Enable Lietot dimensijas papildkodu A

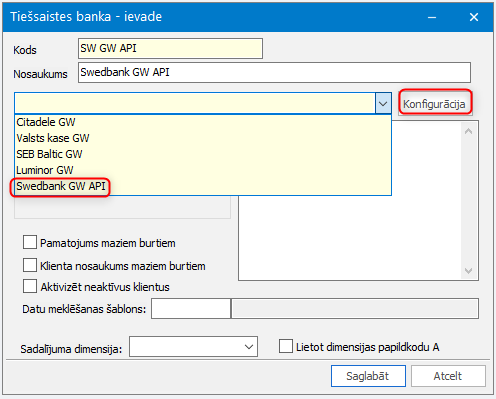(286, 346)
